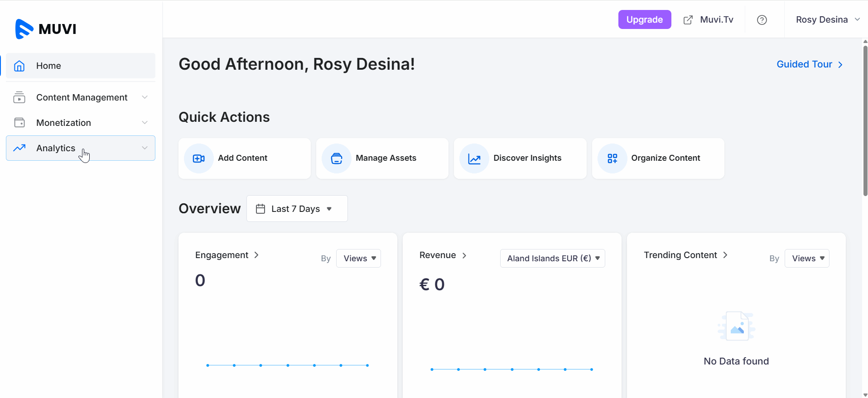Open the Last 7 Days dropdown
Image resolution: width=868 pixels, height=398 pixels.
click(x=297, y=209)
